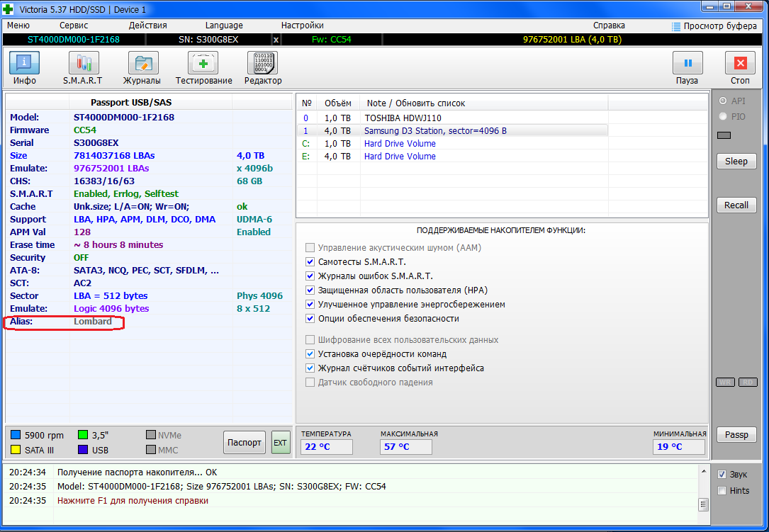769x532 pixels.
Task: Click the green EXT button
Action: click(x=281, y=442)
